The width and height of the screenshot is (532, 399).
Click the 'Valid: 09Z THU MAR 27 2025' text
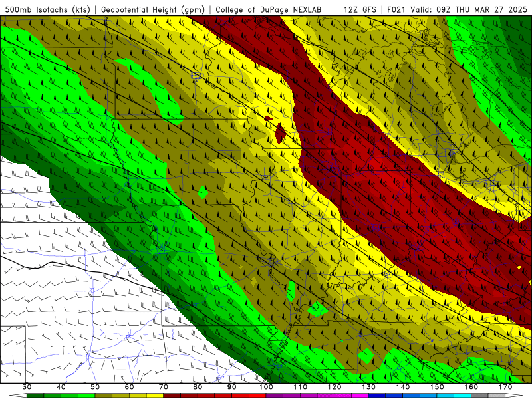(x=469, y=10)
